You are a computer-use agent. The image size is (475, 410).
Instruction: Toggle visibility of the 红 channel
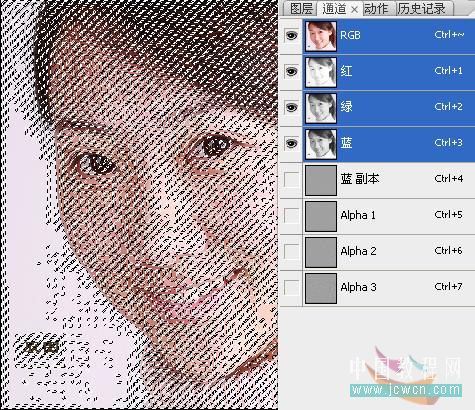tap(291, 71)
